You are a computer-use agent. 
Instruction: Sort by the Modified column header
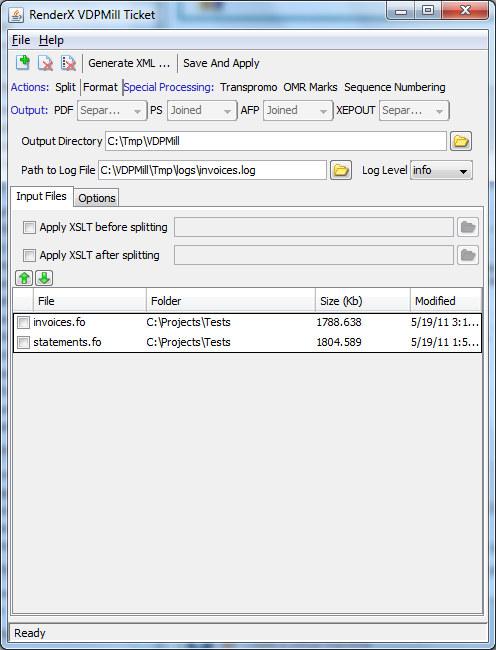pyautogui.click(x=446, y=301)
